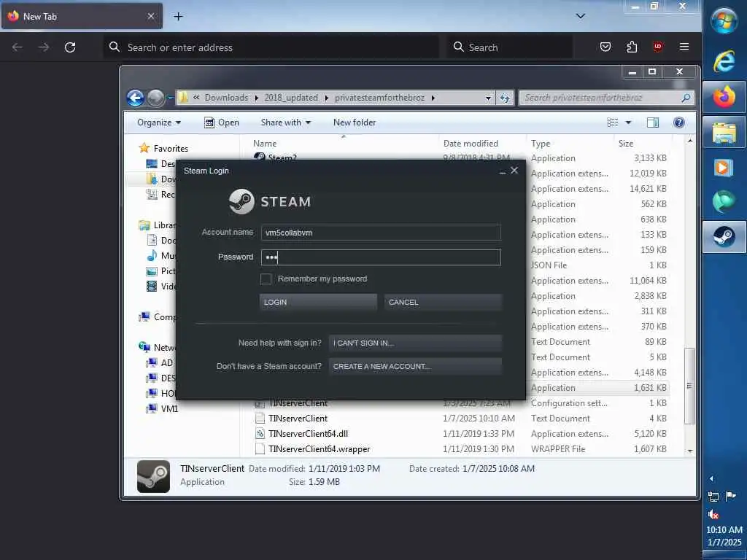Minimize the Steam Login dialog
The width and height of the screenshot is (747, 560).
[x=502, y=171]
